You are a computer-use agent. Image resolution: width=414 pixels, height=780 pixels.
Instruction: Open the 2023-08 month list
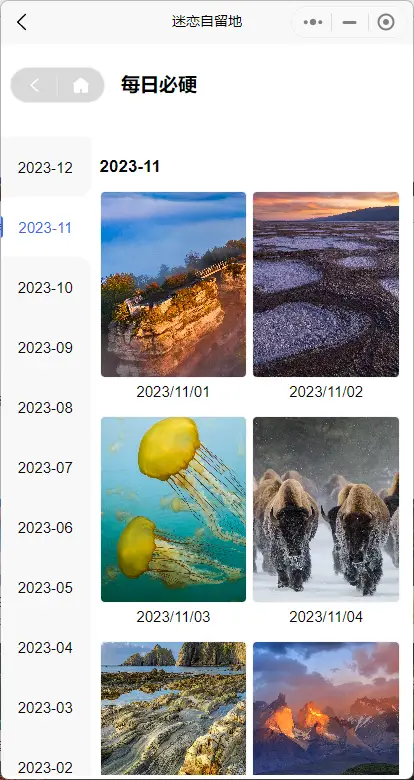(45, 407)
